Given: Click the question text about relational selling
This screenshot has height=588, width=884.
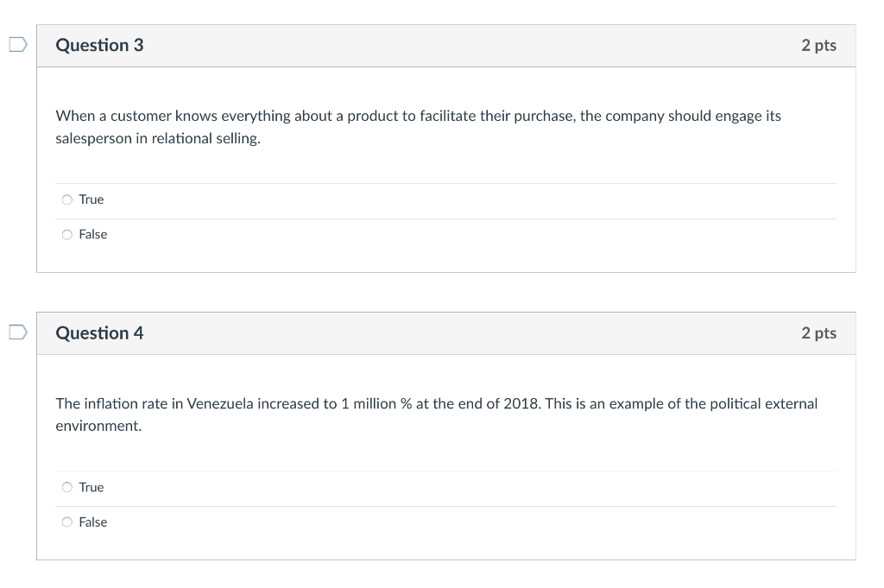Looking at the screenshot, I should pyautogui.click(x=418, y=126).
